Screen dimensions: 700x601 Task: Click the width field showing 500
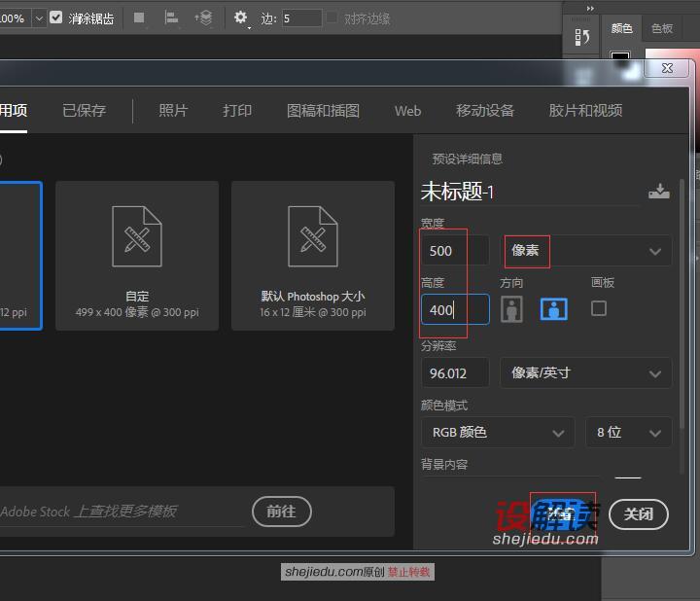point(455,251)
